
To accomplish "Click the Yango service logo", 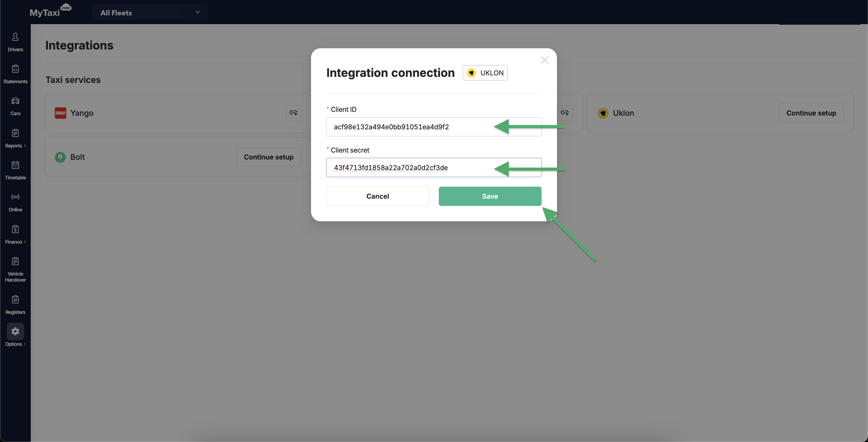I will tap(60, 113).
